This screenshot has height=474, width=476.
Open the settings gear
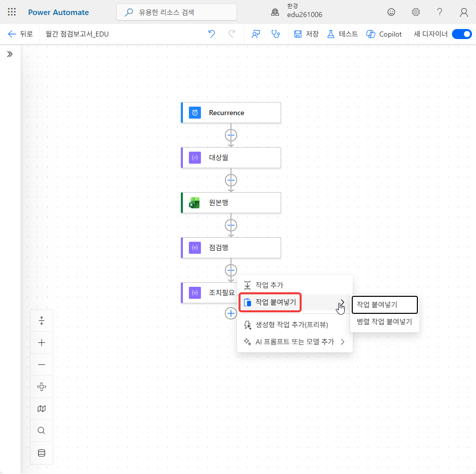click(x=415, y=12)
